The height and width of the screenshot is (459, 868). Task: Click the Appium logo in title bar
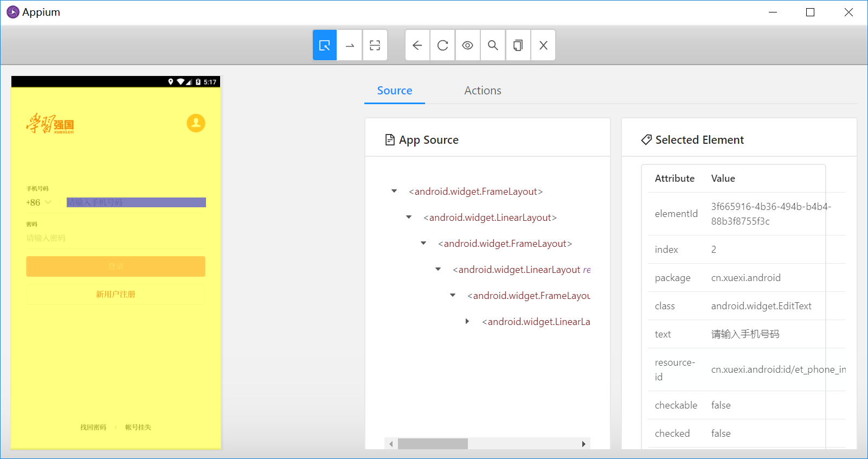12,12
